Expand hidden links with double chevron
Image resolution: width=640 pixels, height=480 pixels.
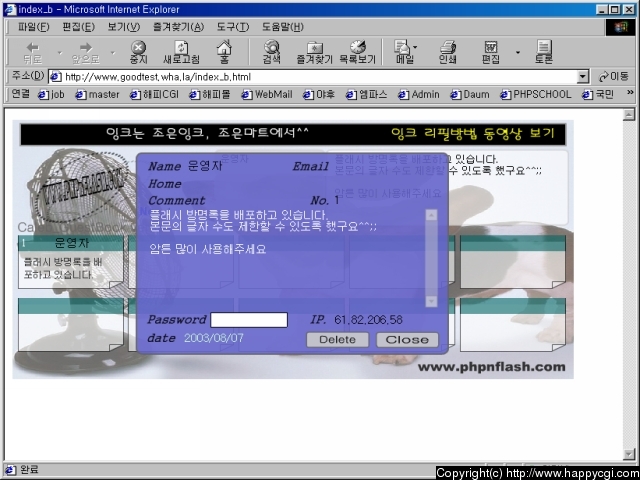tap(630, 93)
